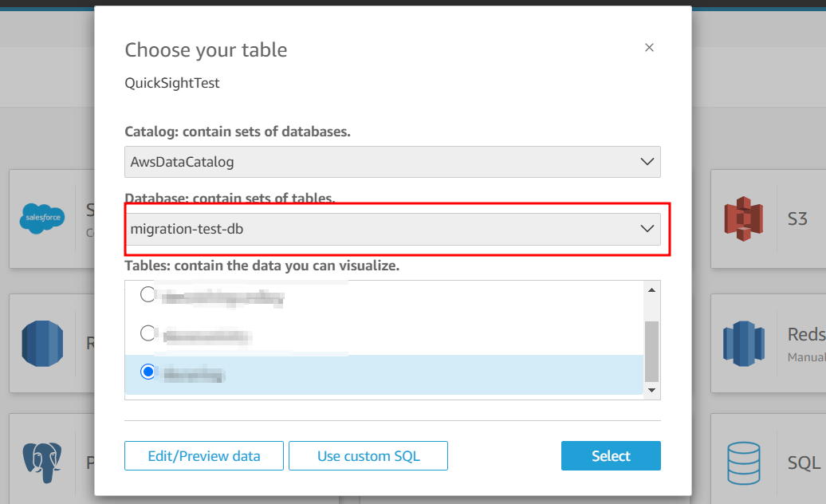Expand the migration-test-db database dropdown
This screenshot has width=826, height=504.
392,229
